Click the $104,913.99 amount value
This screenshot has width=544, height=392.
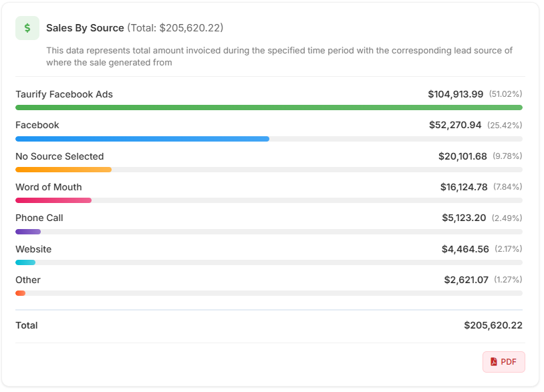click(x=455, y=94)
